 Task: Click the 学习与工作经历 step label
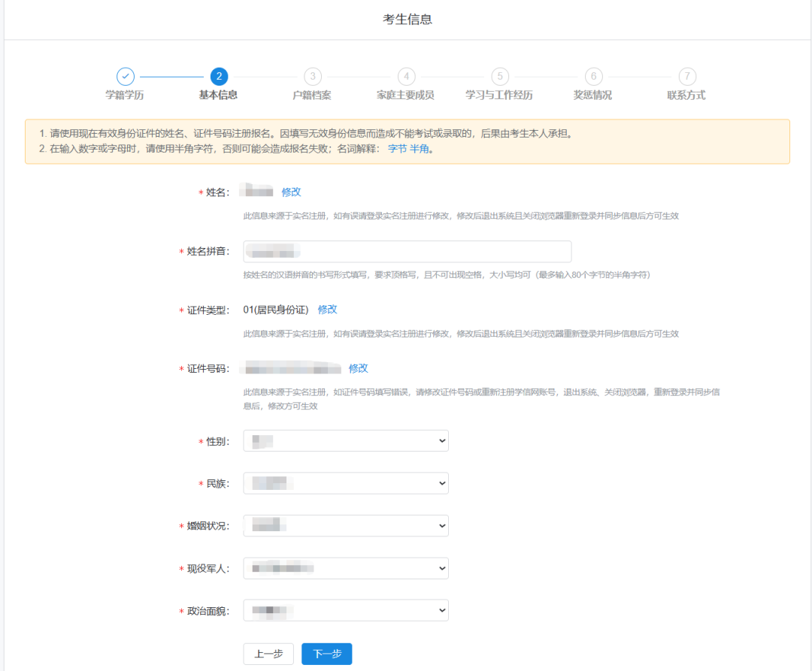[499, 95]
